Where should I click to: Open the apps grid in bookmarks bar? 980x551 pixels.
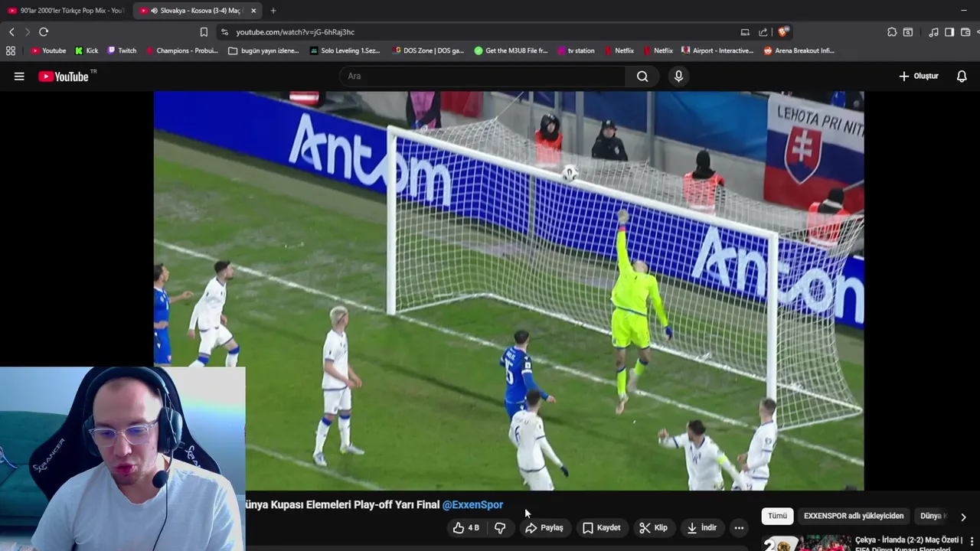(11, 51)
